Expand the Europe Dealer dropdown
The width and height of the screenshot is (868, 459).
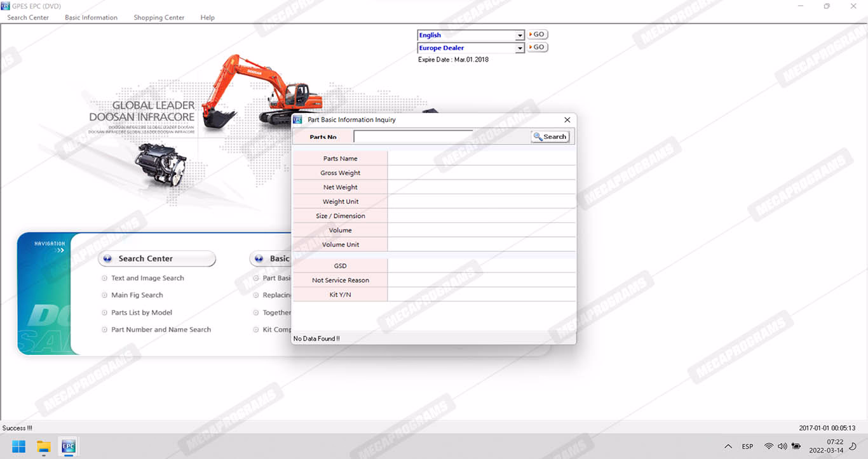(520, 48)
